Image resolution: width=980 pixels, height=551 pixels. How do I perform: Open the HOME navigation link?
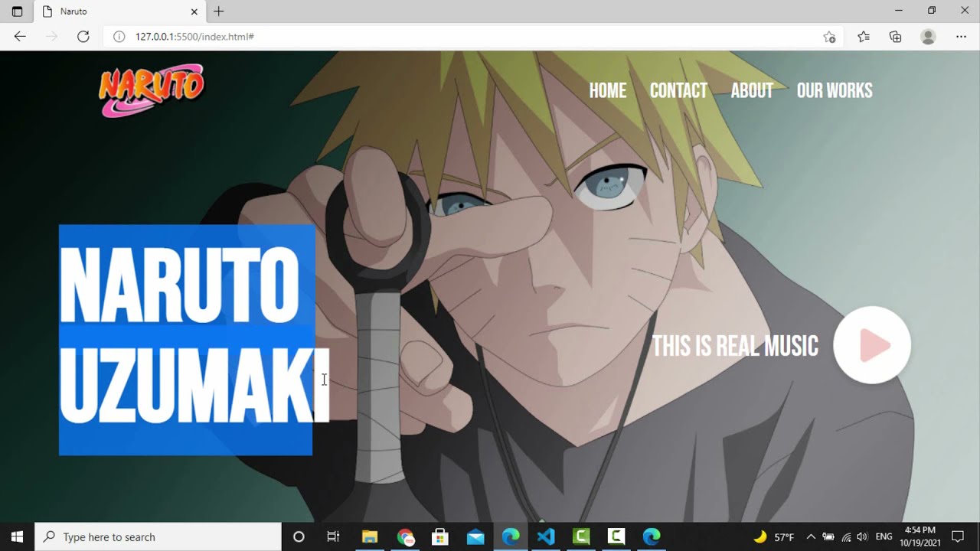(608, 91)
